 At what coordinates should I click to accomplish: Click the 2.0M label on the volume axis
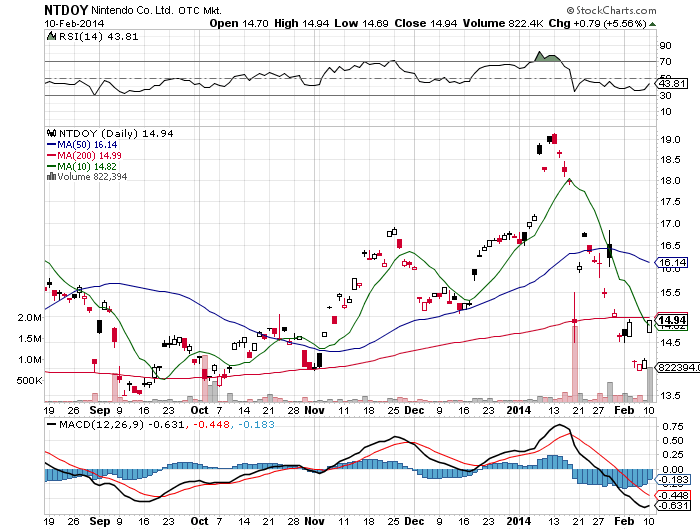(x=29, y=317)
